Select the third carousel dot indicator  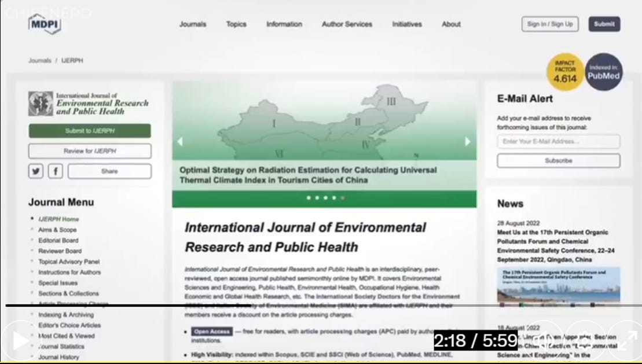tap(325, 198)
